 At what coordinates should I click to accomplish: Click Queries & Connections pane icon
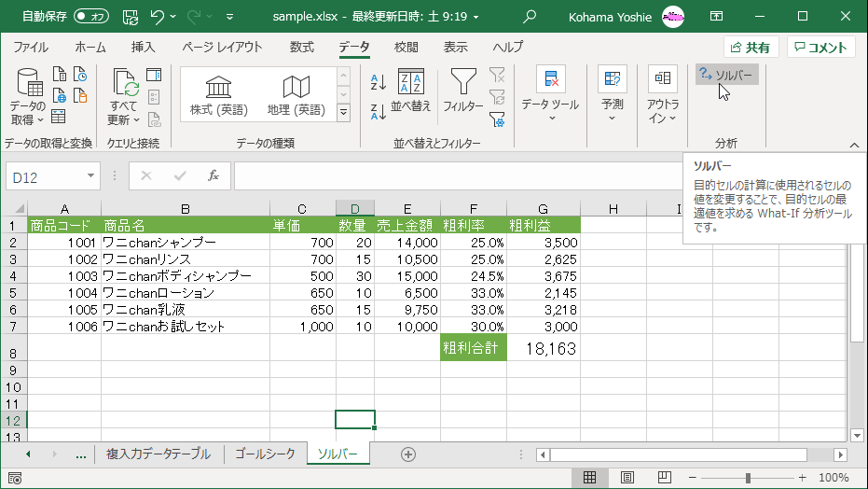tap(154, 75)
